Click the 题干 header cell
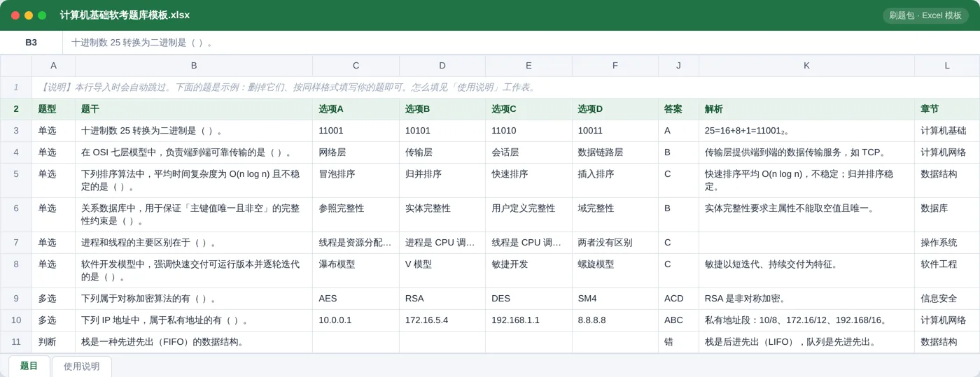 (x=194, y=109)
